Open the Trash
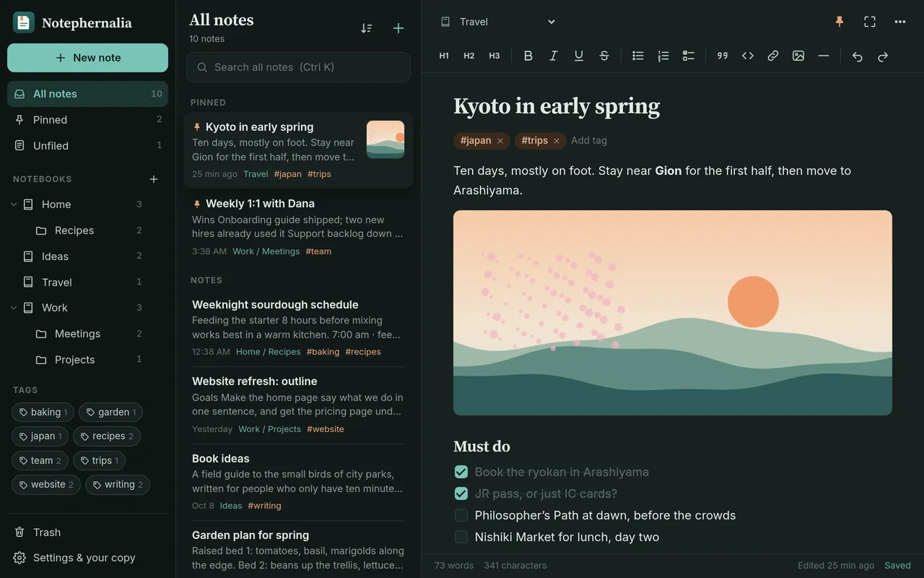924x578 pixels. (87, 532)
